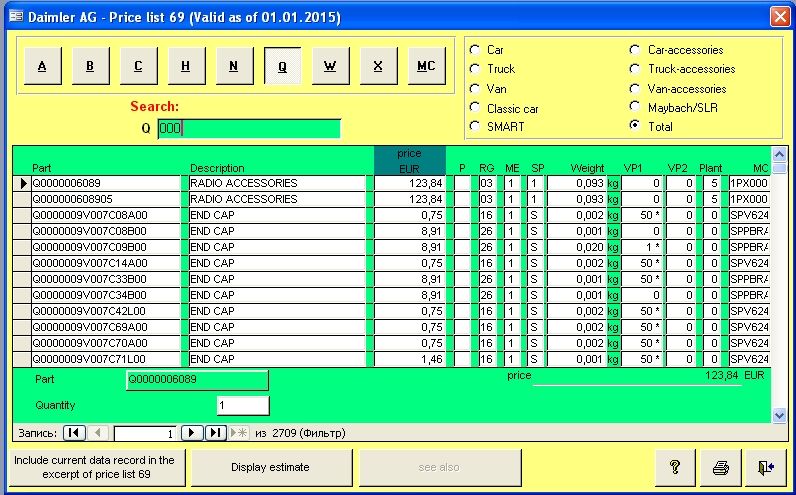Click the Display estimate button
796x495 pixels.
click(270, 467)
